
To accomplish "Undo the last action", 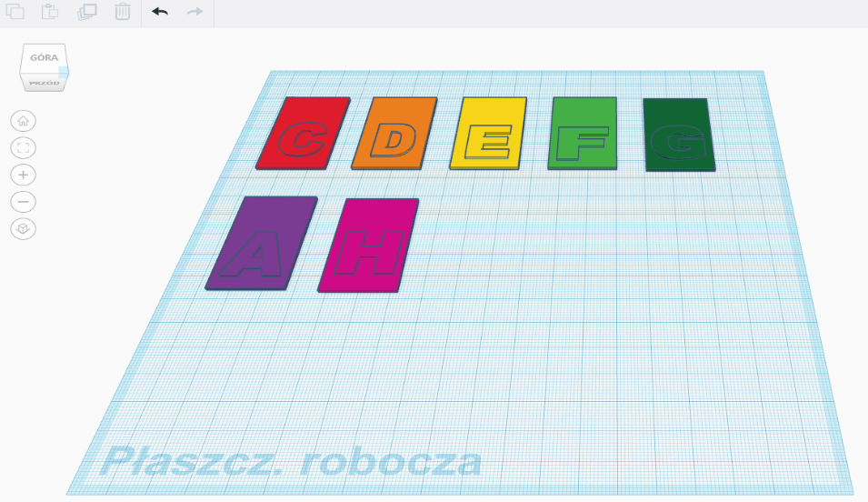I will [160, 12].
